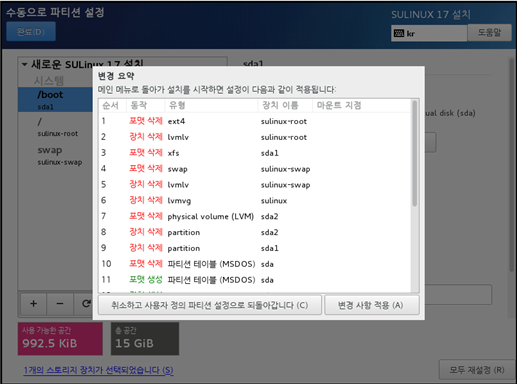Apply changes with 변경 사항 적용 (A)
517x388 pixels.
pos(371,305)
